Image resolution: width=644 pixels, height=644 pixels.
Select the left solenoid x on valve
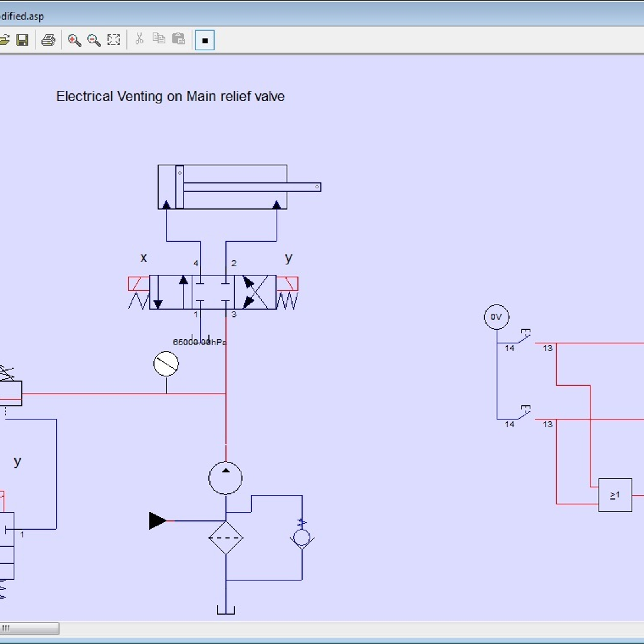tap(138, 283)
